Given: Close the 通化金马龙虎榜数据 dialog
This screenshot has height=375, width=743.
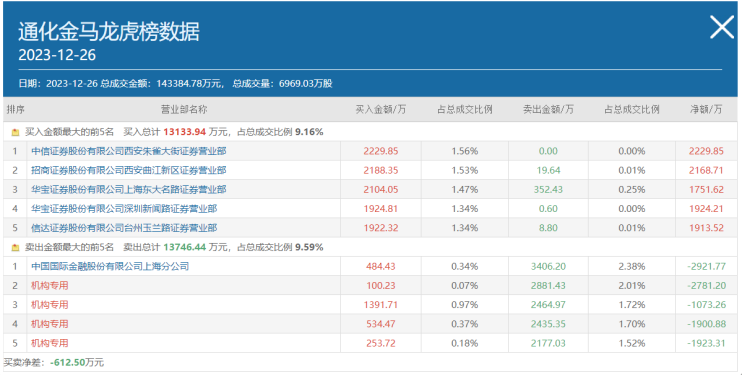Looking at the screenshot, I should click(722, 27).
